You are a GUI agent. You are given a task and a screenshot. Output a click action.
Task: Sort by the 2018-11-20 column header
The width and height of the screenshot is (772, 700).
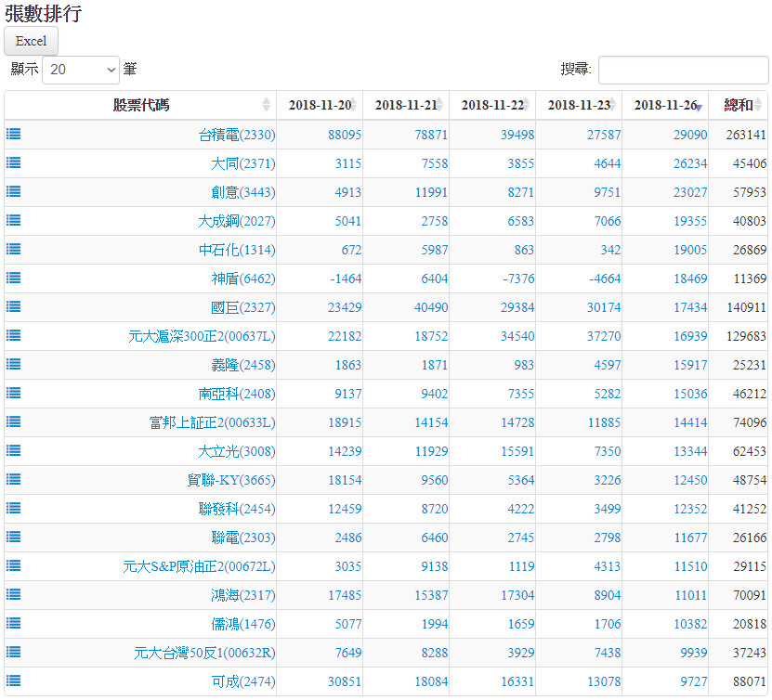320,105
